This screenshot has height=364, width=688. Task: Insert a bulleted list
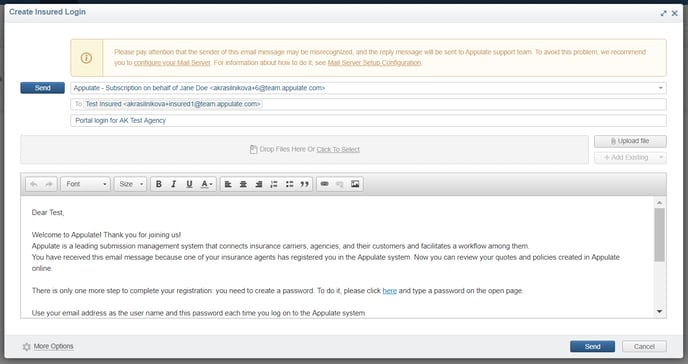(x=289, y=184)
